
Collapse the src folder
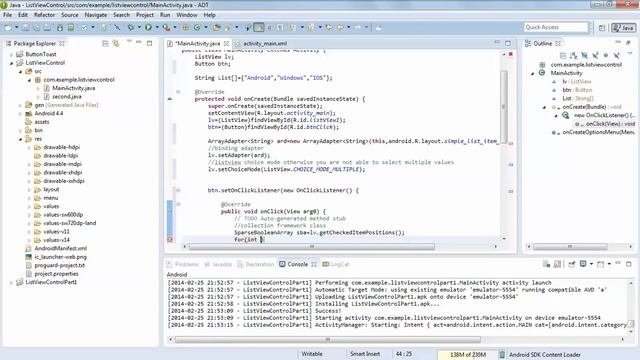click(20, 71)
